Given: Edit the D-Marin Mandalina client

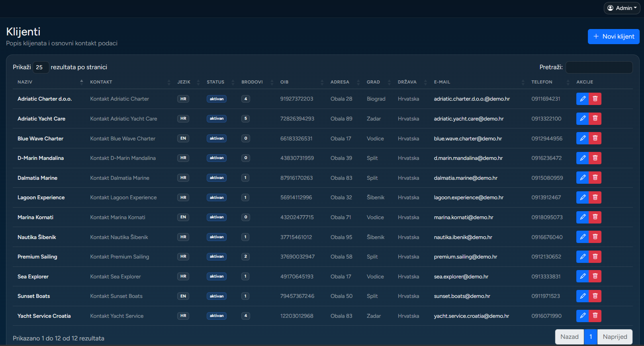Looking at the screenshot, I should [x=582, y=158].
